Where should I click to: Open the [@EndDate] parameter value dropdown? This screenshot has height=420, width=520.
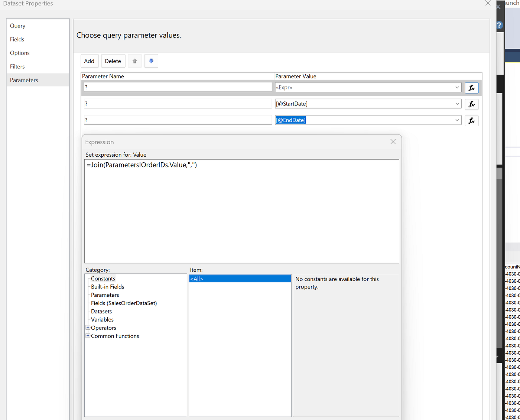457,120
